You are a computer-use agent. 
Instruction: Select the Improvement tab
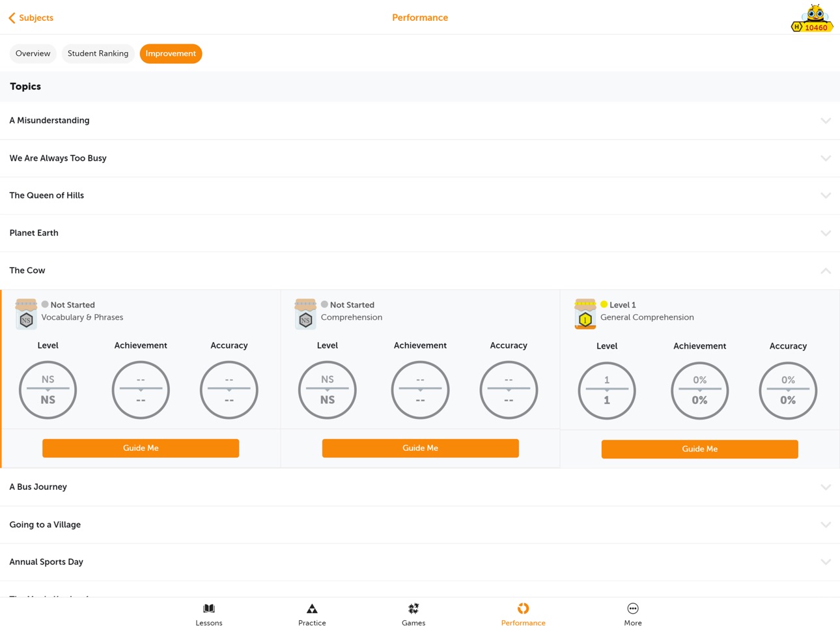[x=171, y=53]
